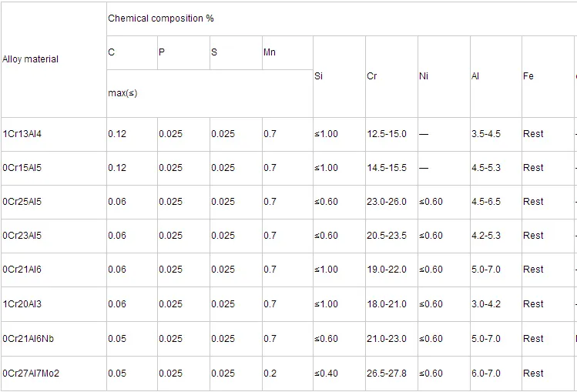Select the Cr column header
Viewport: 577px width, 392px height.
[x=372, y=76]
